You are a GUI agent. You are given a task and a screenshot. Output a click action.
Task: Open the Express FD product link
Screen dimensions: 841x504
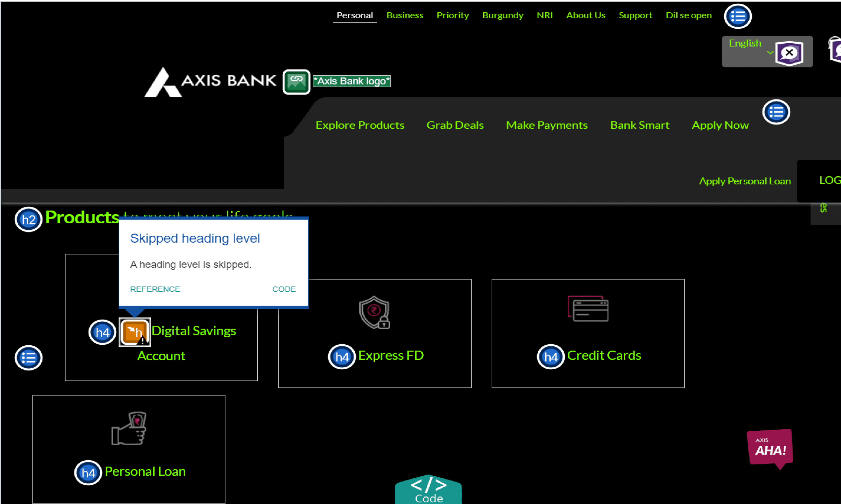click(391, 356)
